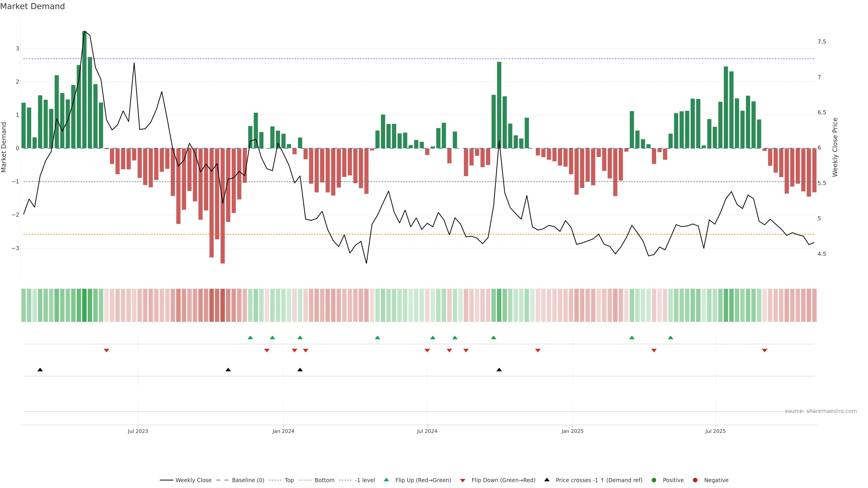Viewport: 868px width, 488px height.
Task: Click Flip Down red triangle legend icon
Action: (x=463, y=481)
